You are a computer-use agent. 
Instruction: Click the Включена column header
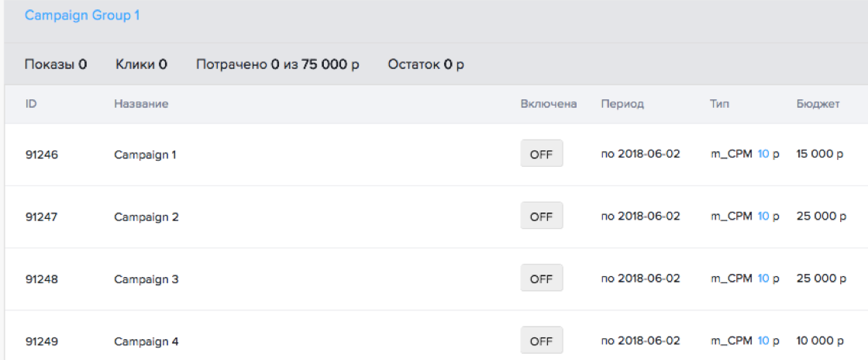coord(549,104)
